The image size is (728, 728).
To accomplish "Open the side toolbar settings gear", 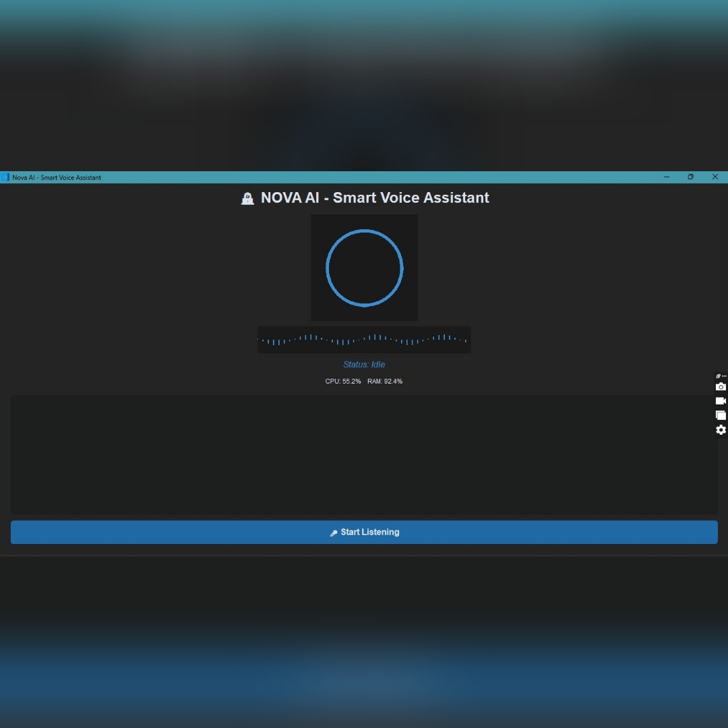I will point(721,430).
